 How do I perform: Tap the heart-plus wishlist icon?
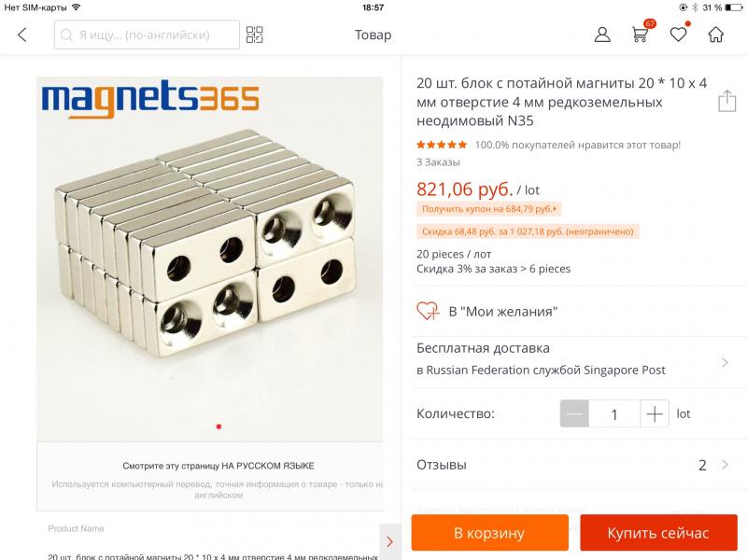pyautogui.click(x=428, y=311)
